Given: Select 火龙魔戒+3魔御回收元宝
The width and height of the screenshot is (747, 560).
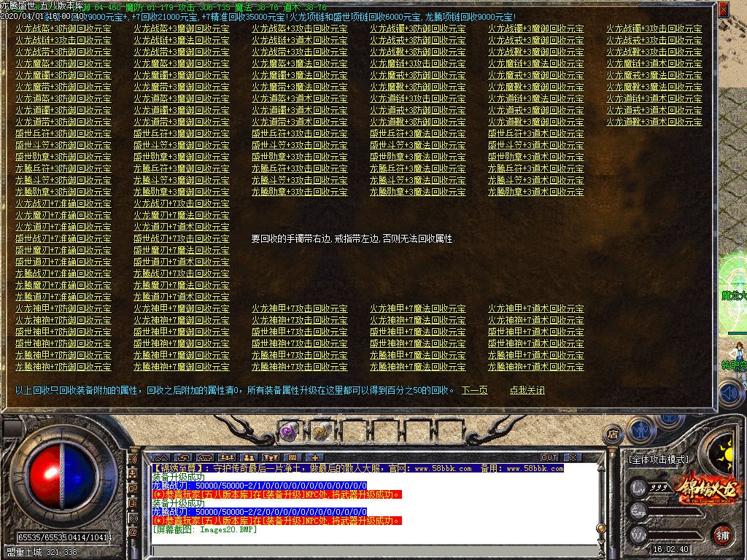Looking at the screenshot, I should [535, 75].
